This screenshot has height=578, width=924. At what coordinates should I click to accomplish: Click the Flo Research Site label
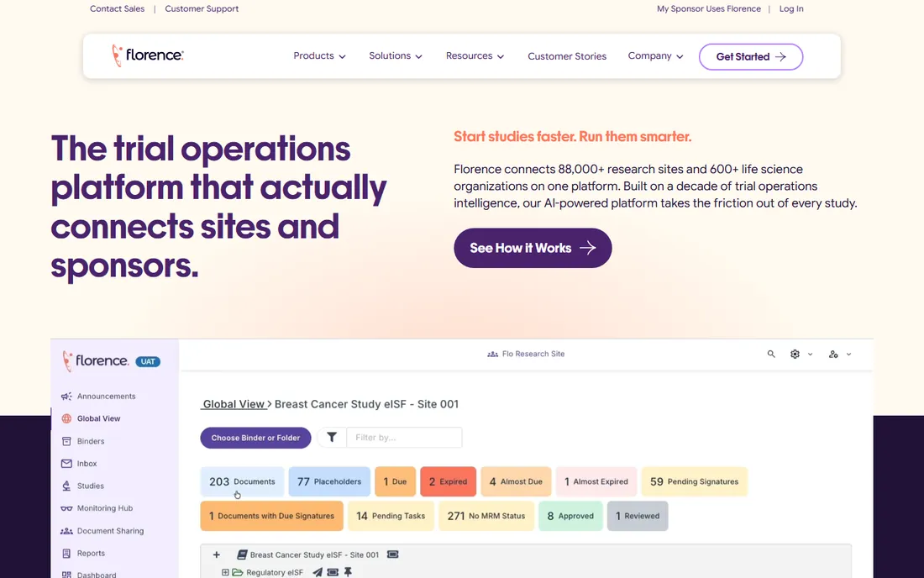(533, 354)
